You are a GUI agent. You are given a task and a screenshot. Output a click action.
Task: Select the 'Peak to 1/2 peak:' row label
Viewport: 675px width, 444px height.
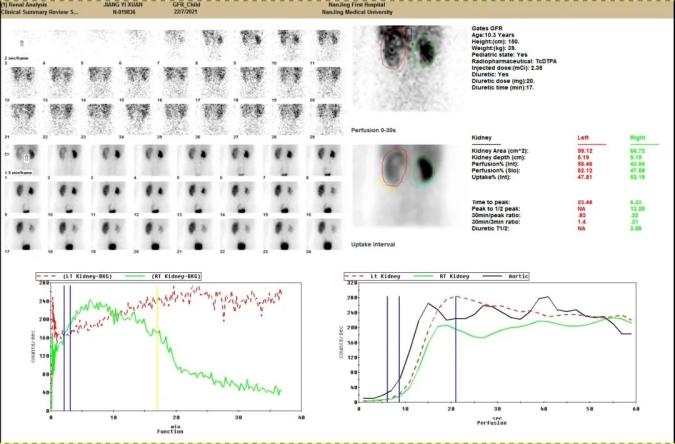pos(496,208)
